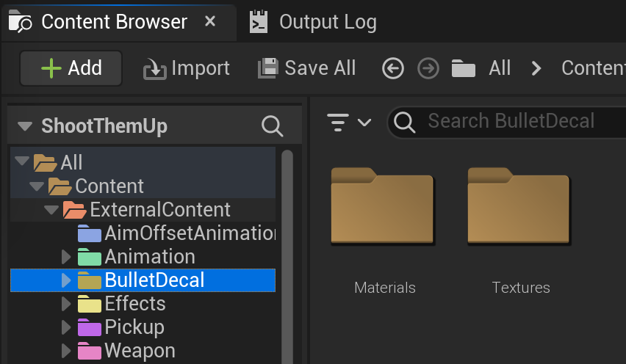
Task: Click the Save All disk icon
Action: point(268,68)
